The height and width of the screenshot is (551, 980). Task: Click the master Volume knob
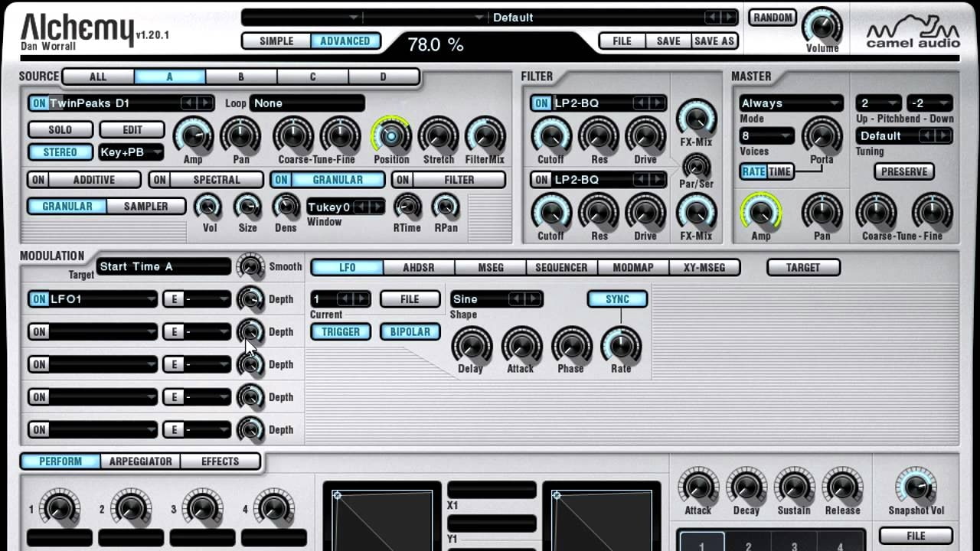tap(822, 25)
